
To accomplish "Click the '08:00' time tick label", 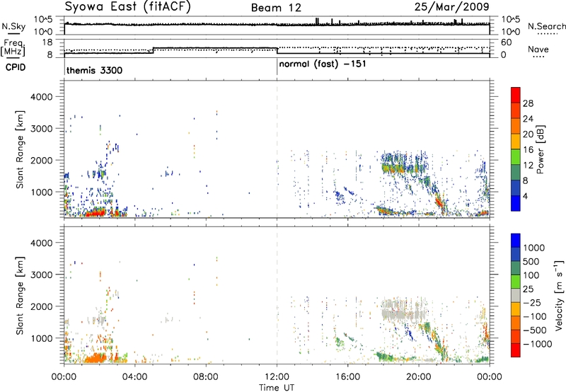I will pos(206,377).
